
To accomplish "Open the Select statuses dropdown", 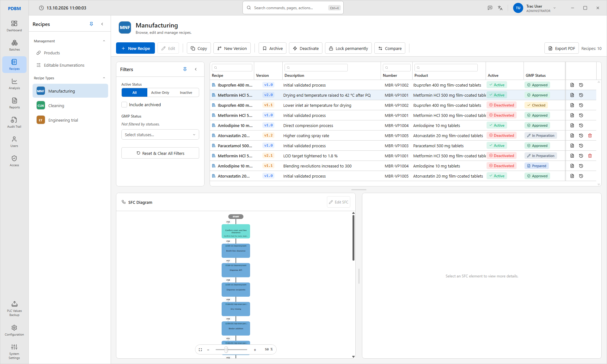I will click(x=160, y=135).
